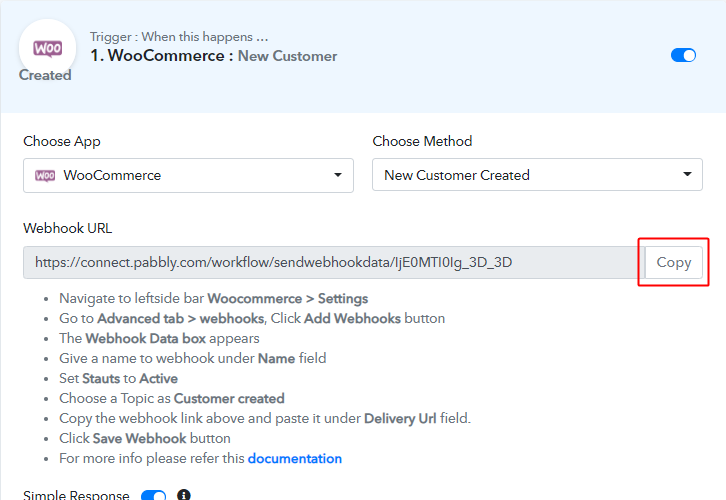Copy the webhook URL with Copy button

[674, 262]
